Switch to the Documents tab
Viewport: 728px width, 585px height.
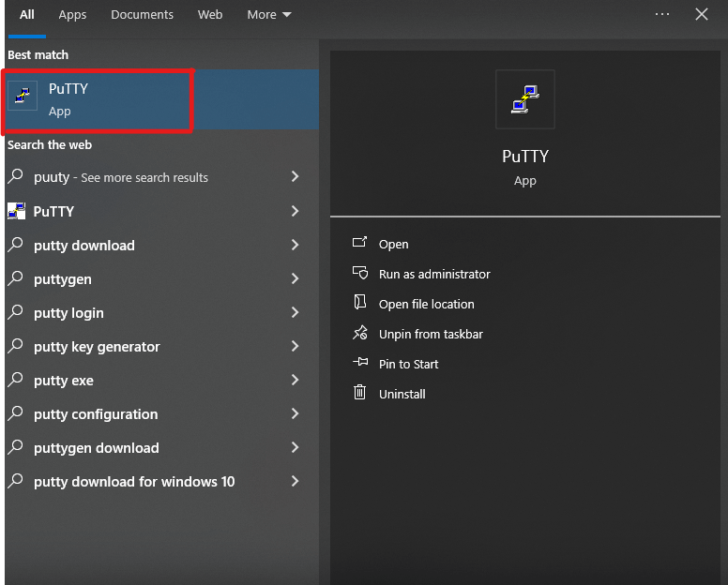click(142, 15)
